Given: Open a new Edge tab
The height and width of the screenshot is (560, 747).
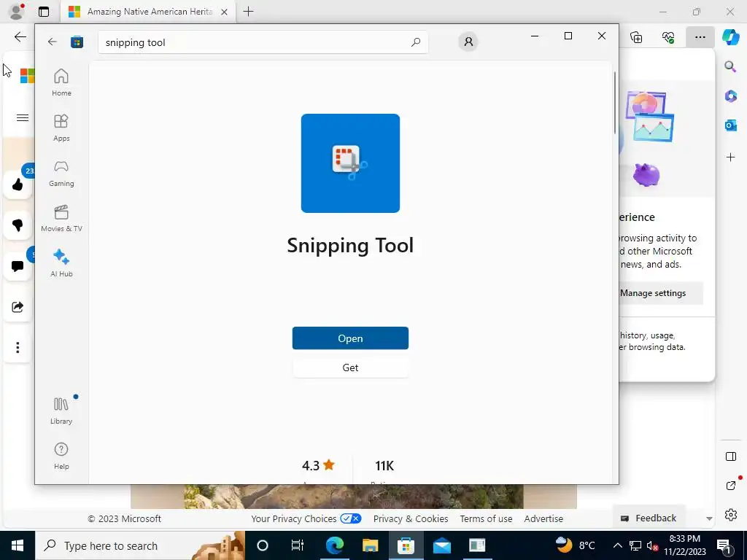Looking at the screenshot, I should (248, 12).
